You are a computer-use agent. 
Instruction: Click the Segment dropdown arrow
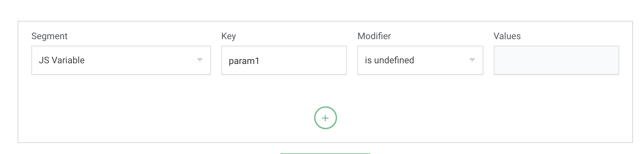200,60
